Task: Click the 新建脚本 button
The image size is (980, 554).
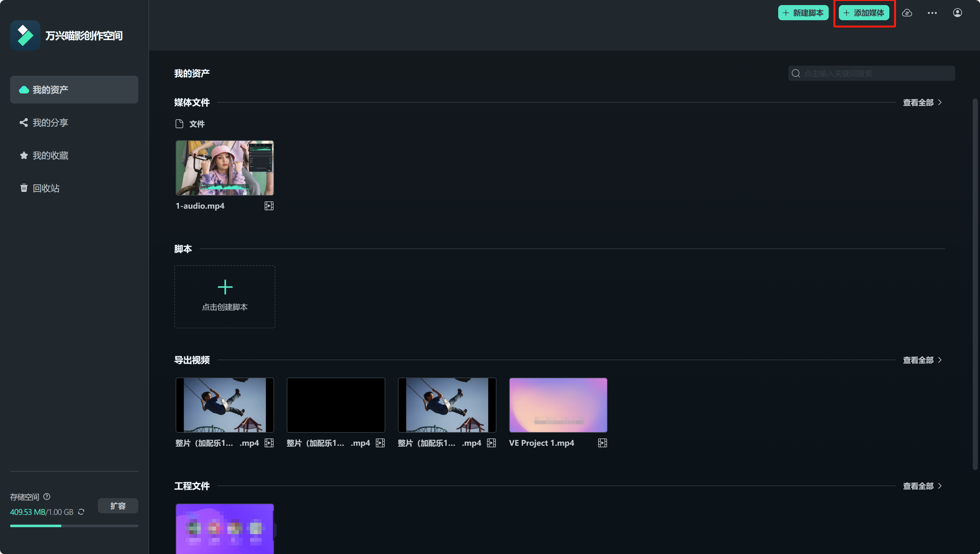Action: coord(803,13)
